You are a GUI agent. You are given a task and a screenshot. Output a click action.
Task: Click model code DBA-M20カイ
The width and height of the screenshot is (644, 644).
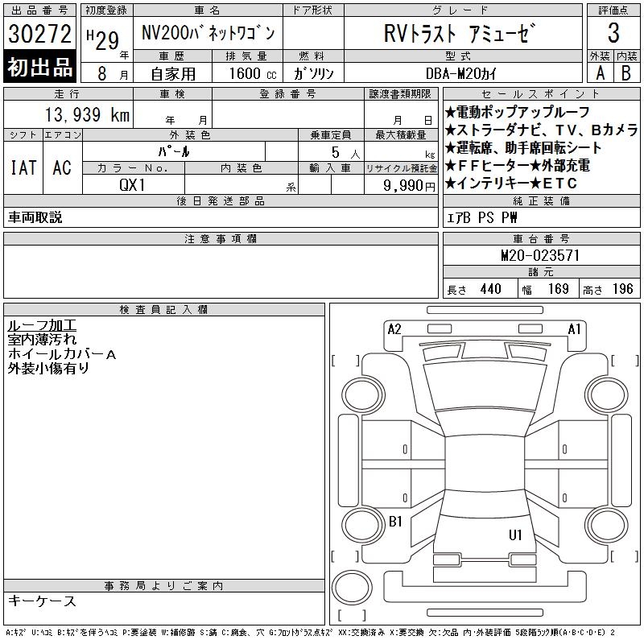(x=460, y=73)
